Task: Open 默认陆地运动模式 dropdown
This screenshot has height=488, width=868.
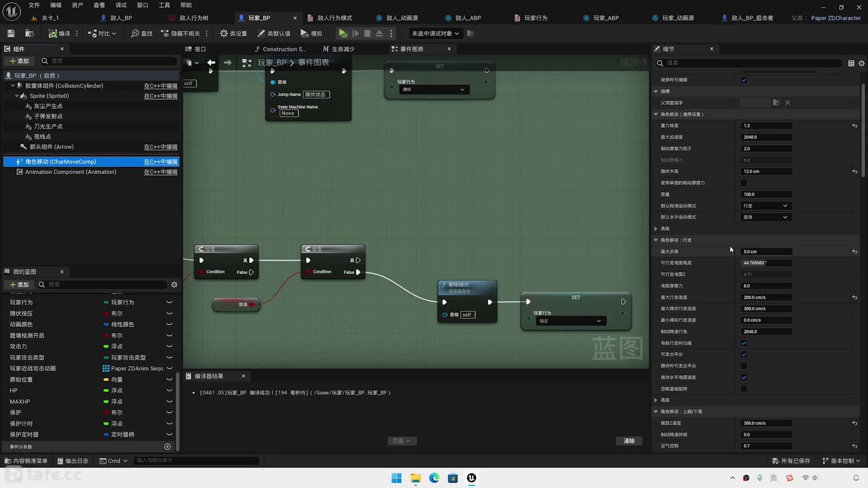Action: [766, 206]
